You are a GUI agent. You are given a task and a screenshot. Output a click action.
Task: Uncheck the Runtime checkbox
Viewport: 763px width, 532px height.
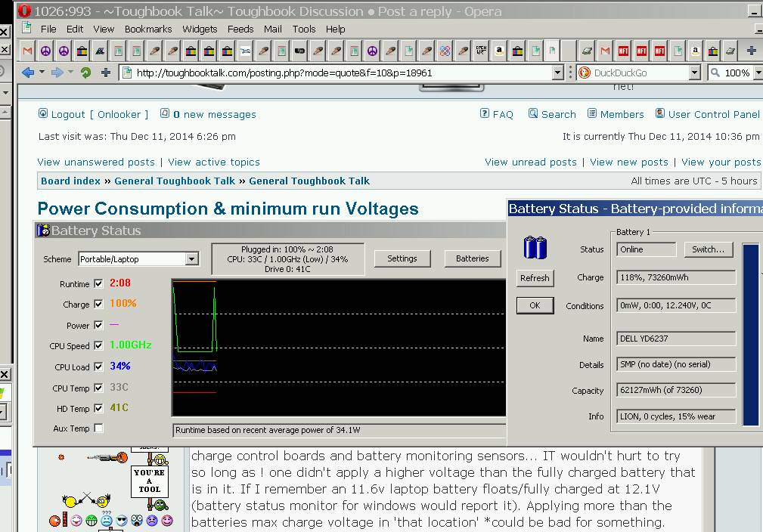(x=99, y=283)
